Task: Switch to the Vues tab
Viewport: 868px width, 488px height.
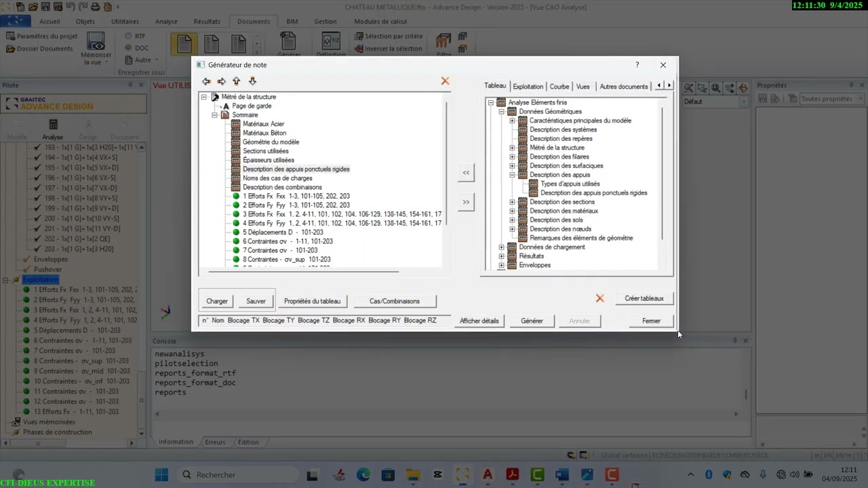Action: pyautogui.click(x=583, y=87)
